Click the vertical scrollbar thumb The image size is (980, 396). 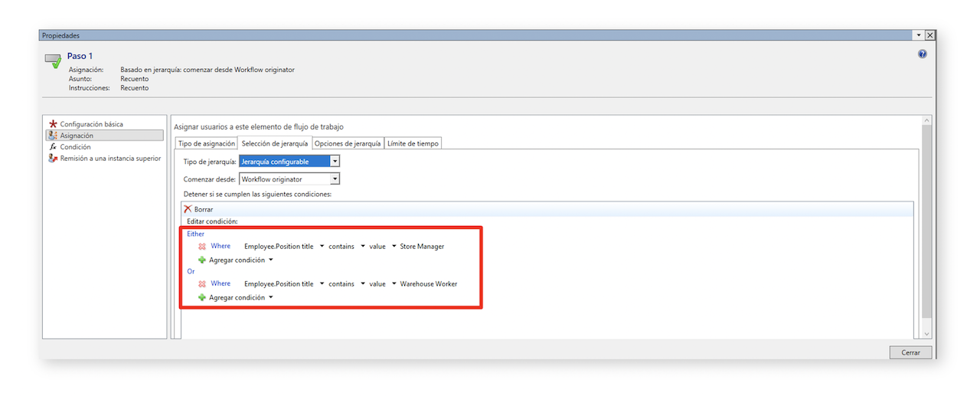click(x=927, y=222)
